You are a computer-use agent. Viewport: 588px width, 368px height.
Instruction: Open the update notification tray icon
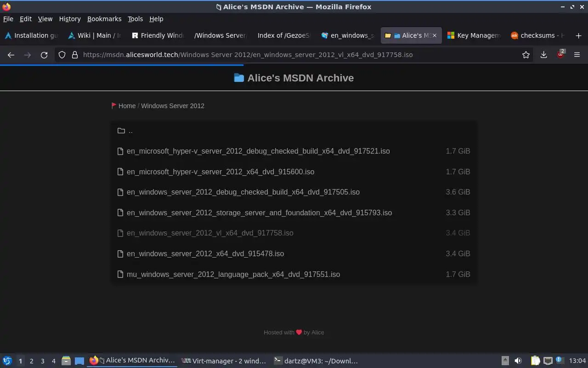tap(560, 360)
